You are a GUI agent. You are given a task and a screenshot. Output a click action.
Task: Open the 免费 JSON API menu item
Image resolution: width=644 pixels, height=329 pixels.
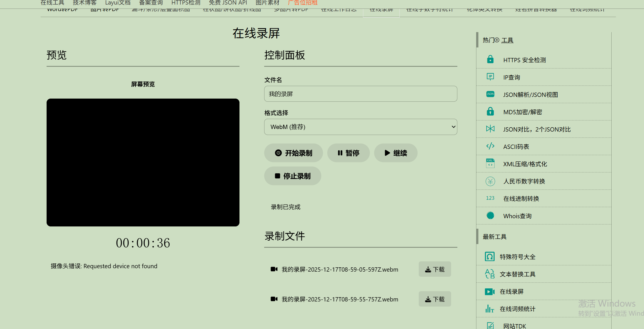[x=228, y=3]
